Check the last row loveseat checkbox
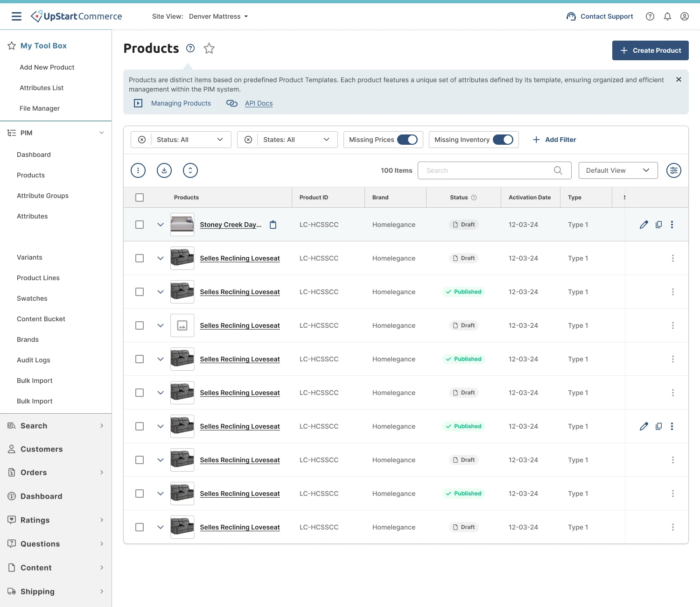 [140, 527]
